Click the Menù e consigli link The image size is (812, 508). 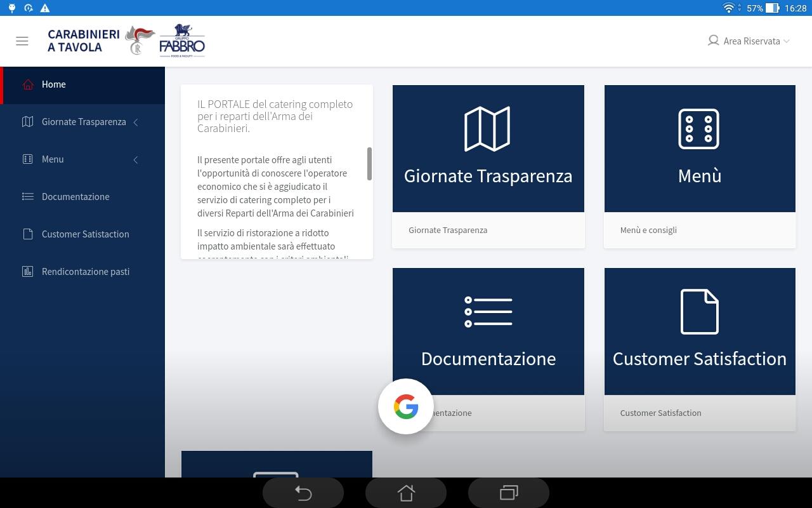tap(648, 230)
